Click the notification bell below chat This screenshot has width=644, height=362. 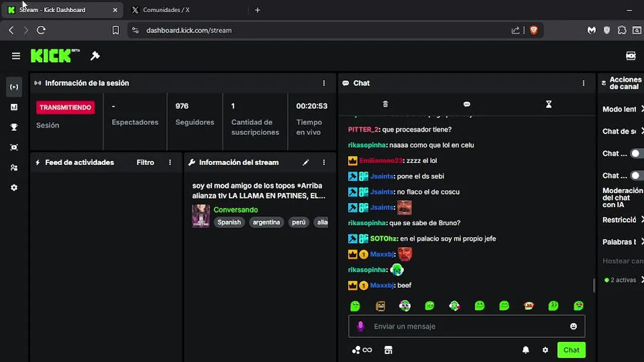pyautogui.click(x=526, y=350)
